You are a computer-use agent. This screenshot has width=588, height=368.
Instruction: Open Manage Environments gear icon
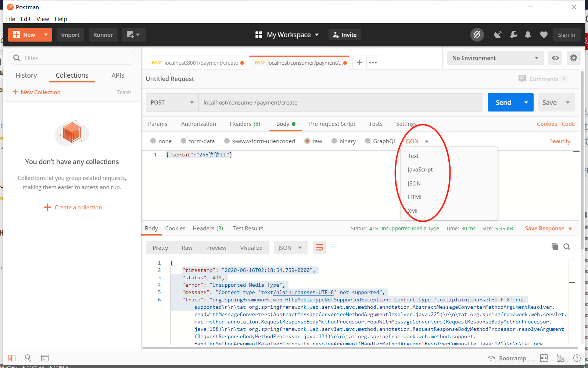coord(574,58)
